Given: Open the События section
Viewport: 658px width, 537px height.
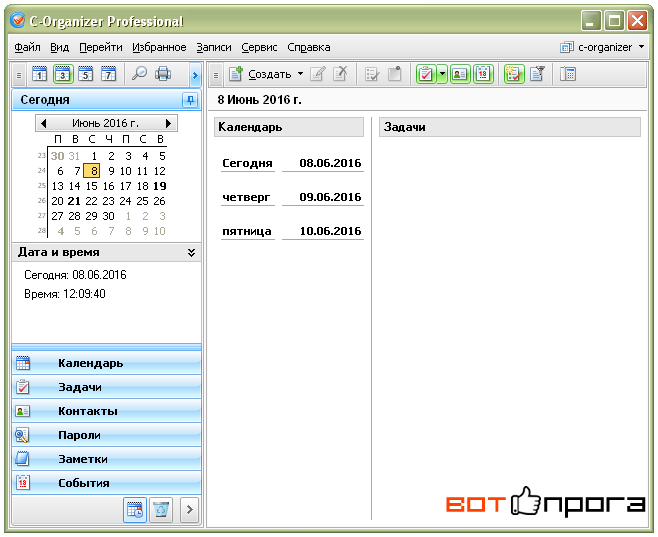Looking at the screenshot, I should pyautogui.click(x=107, y=483).
